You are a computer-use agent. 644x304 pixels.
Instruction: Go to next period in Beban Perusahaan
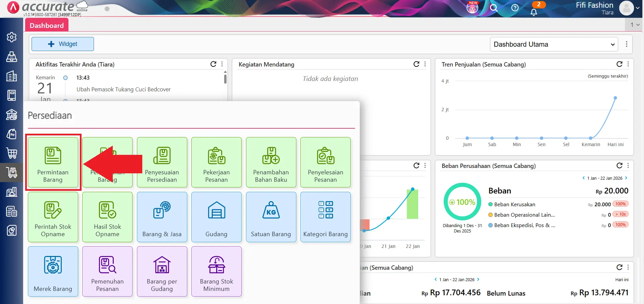click(x=626, y=178)
